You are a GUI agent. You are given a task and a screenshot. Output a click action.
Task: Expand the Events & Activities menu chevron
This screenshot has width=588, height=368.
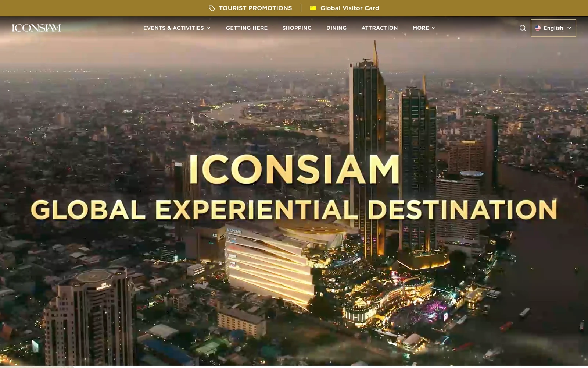pos(208,28)
